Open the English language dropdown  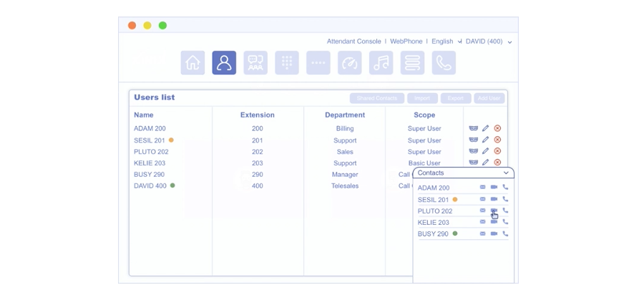tap(446, 42)
